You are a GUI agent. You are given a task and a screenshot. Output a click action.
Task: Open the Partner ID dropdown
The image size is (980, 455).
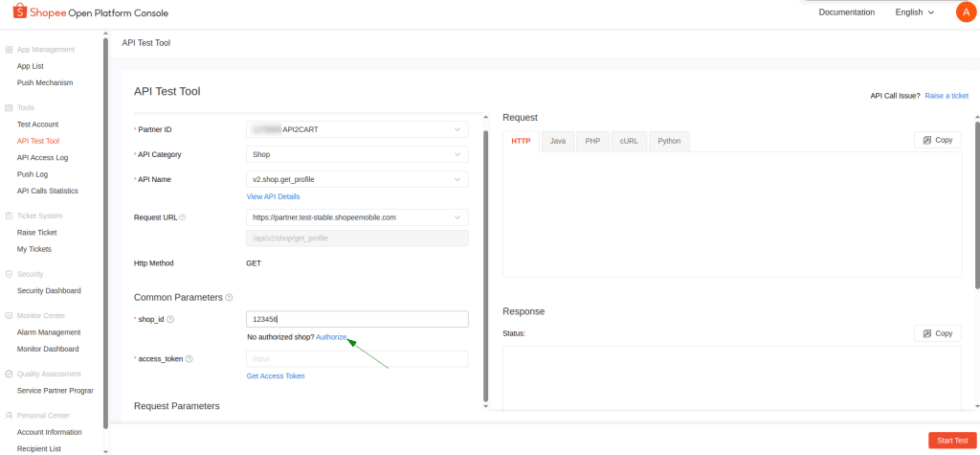point(357,129)
